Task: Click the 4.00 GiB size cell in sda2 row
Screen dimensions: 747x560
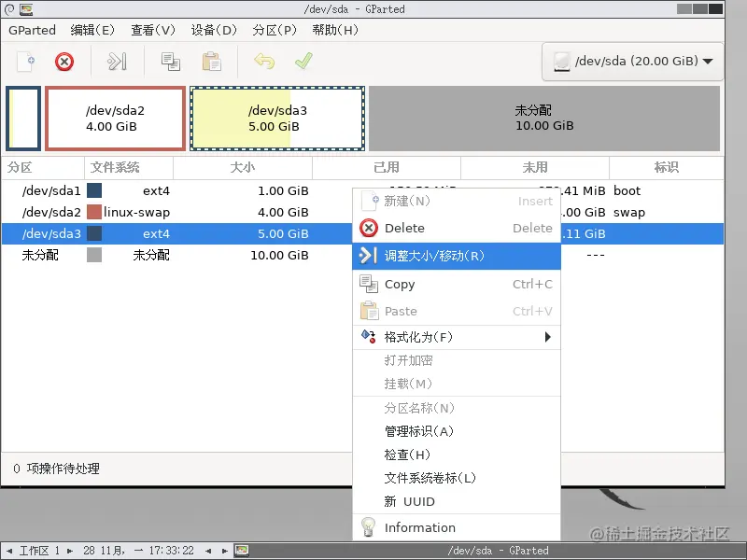Action: (283, 213)
